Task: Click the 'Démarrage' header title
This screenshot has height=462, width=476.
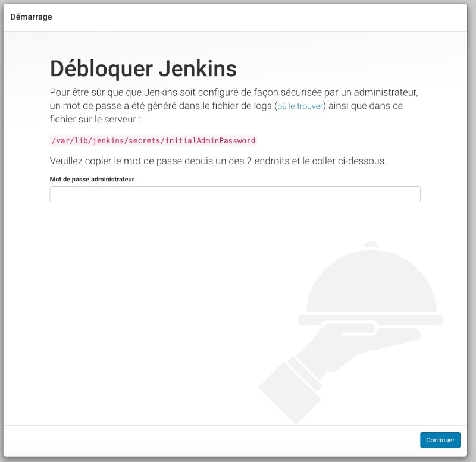Action: tap(31, 17)
